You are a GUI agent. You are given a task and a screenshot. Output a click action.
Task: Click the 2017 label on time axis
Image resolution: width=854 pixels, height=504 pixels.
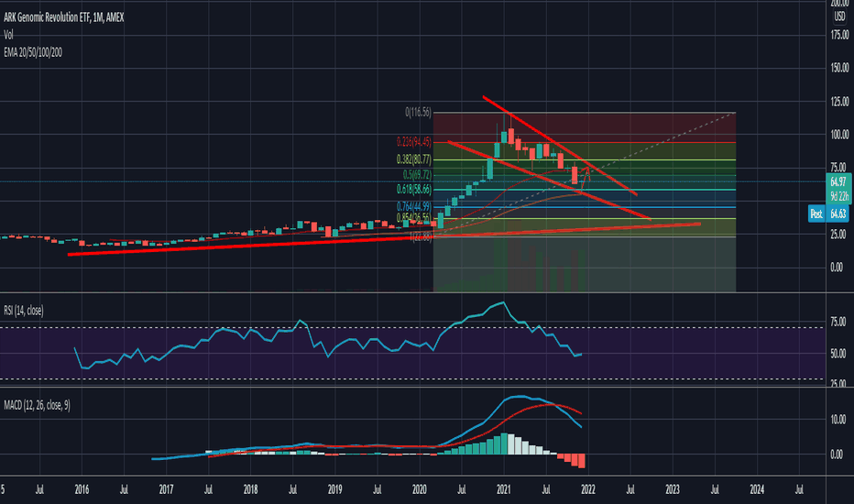166,489
